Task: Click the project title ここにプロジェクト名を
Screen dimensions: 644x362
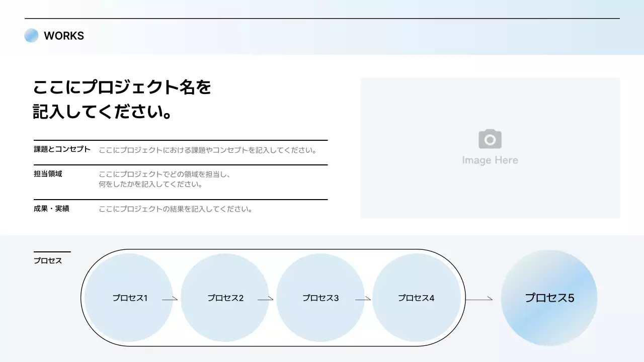Action: point(122,87)
